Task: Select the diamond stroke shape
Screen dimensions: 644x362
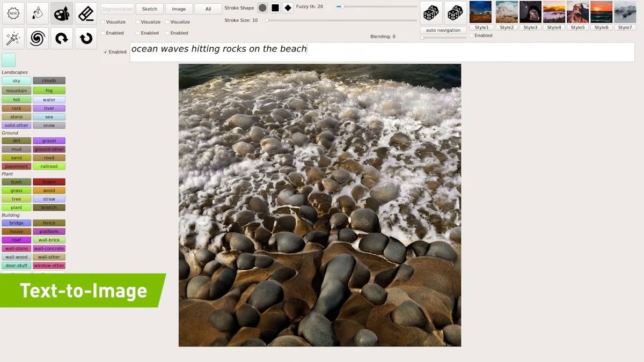Action: coord(287,8)
